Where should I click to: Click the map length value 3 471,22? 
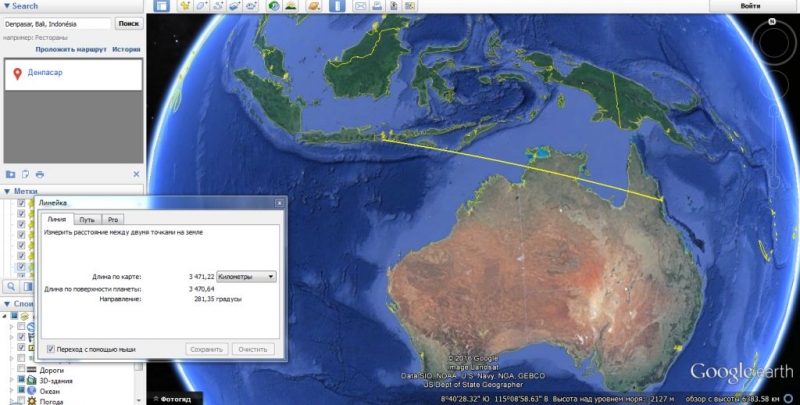pos(202,276)
